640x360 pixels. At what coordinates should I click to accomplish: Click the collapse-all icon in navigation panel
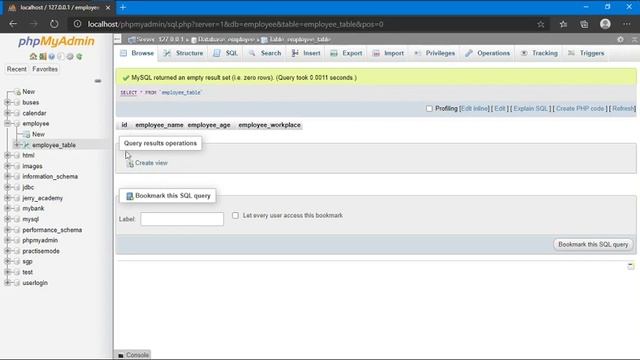pos(98,81)
